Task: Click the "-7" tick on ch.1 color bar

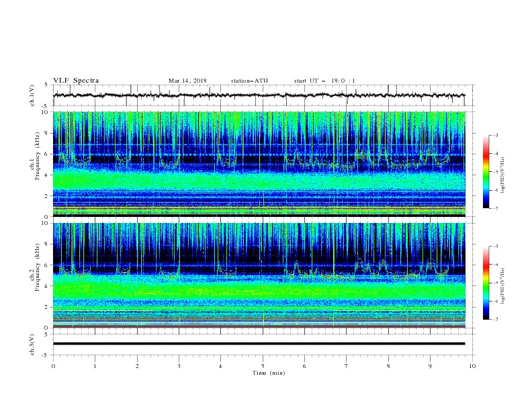Action: (x=495, y=209)
